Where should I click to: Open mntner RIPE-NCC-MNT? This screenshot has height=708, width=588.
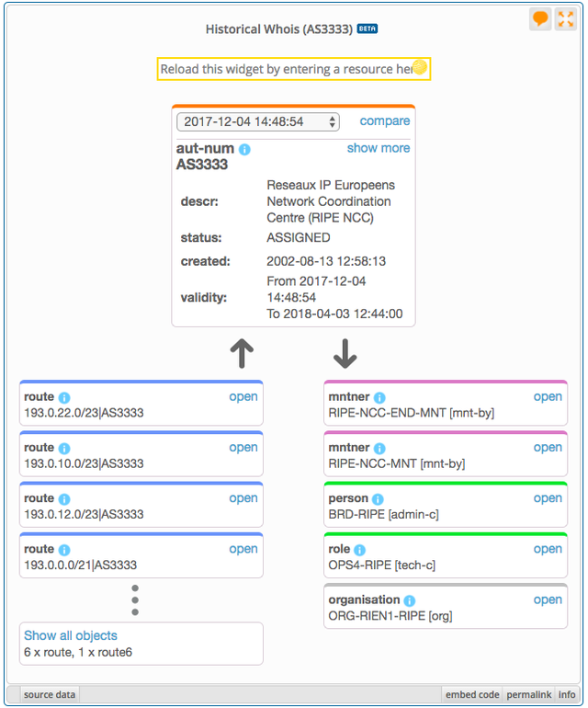pyautogui.click(x=548, y=447)
